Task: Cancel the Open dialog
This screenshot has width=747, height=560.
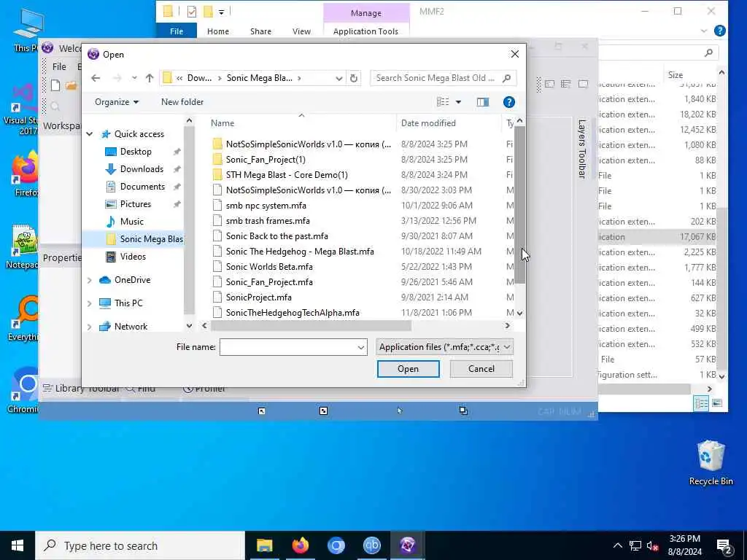Action: [481, 369]
